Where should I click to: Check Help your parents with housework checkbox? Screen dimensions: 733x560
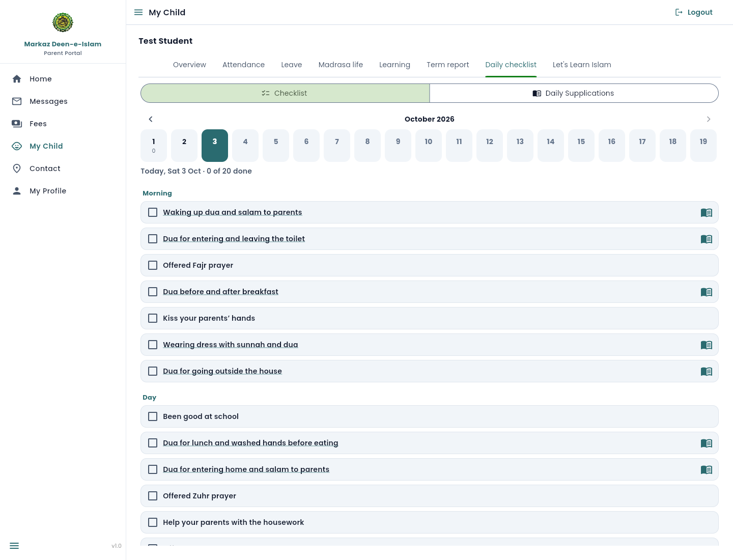pos(153,522)
